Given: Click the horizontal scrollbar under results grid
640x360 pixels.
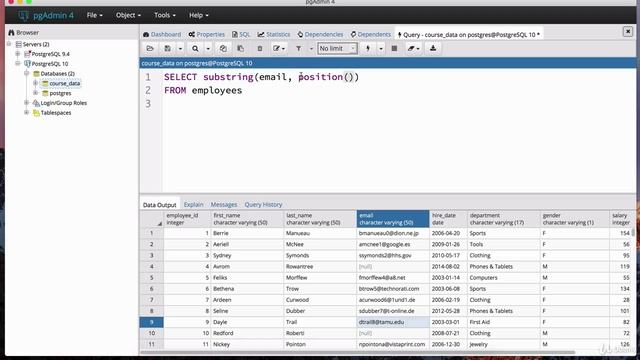Looking at the screenshot, I should pos(357,352).
